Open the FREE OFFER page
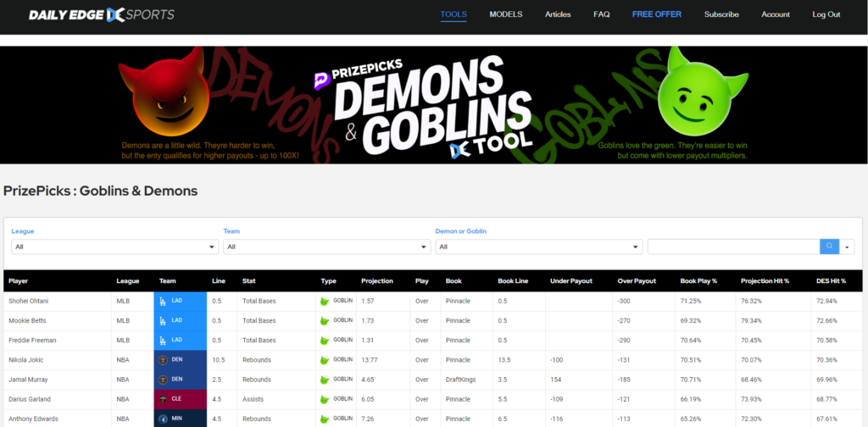The height and width of the screenshot is (427, 868). pos(657,14)
